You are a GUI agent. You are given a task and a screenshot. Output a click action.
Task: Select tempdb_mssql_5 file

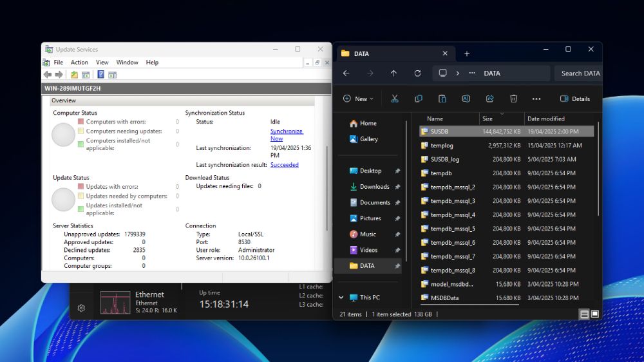coord(506,229)
